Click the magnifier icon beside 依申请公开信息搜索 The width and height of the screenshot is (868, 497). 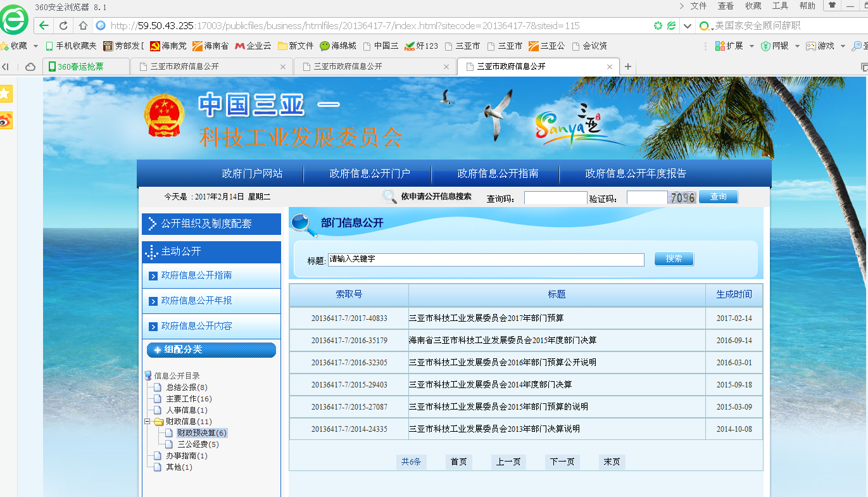pos(390,197)
